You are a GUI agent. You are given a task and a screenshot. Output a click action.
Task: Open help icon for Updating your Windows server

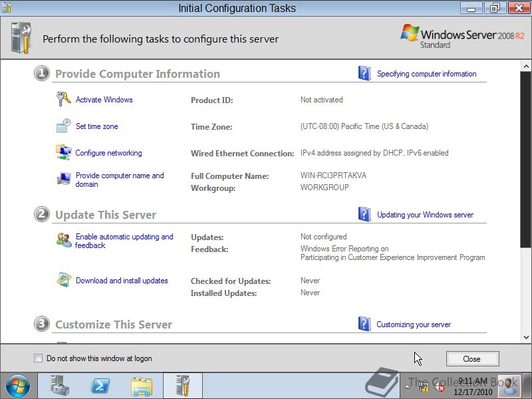pyautogui.click(x=364, y=214)
